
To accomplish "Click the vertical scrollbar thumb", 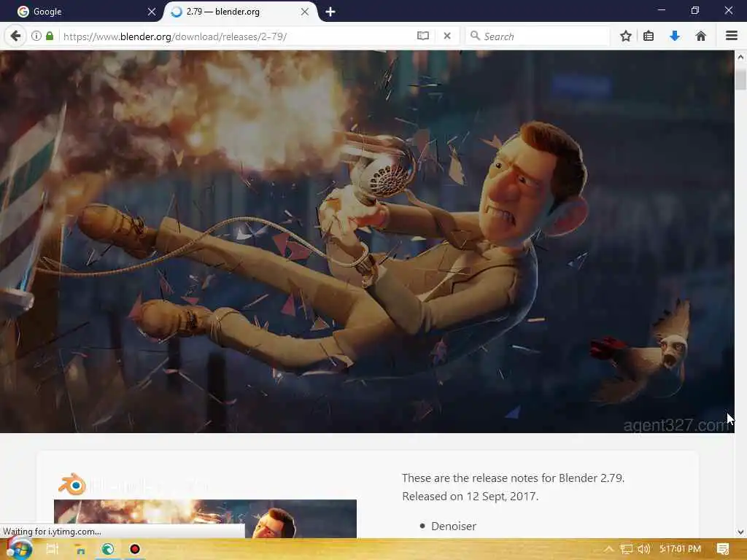I will [x=740, y=79].
